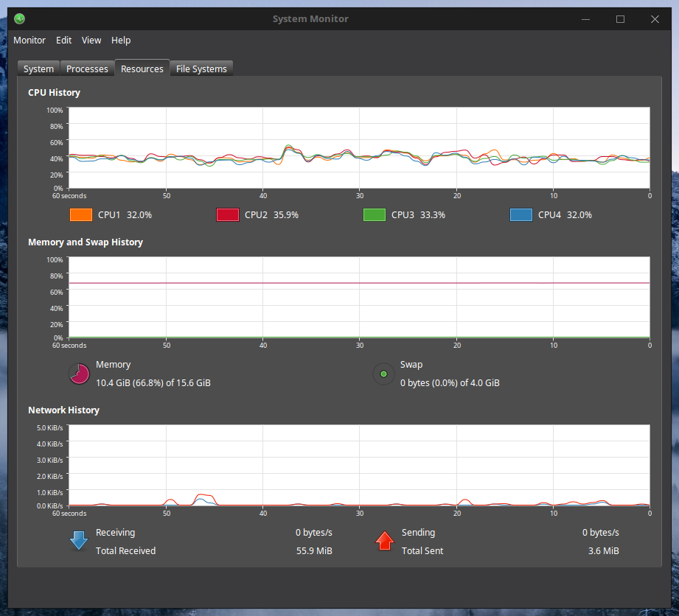This screenshot has height=616, width=679.
Task: Click inside the CPU History graph
Action: 359,147
